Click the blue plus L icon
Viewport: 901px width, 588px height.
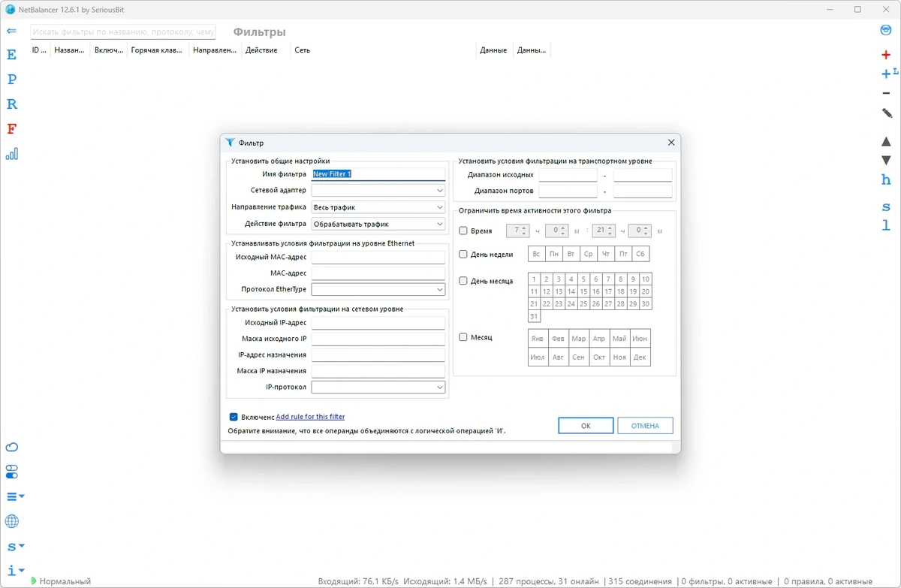tap(889, 74)
